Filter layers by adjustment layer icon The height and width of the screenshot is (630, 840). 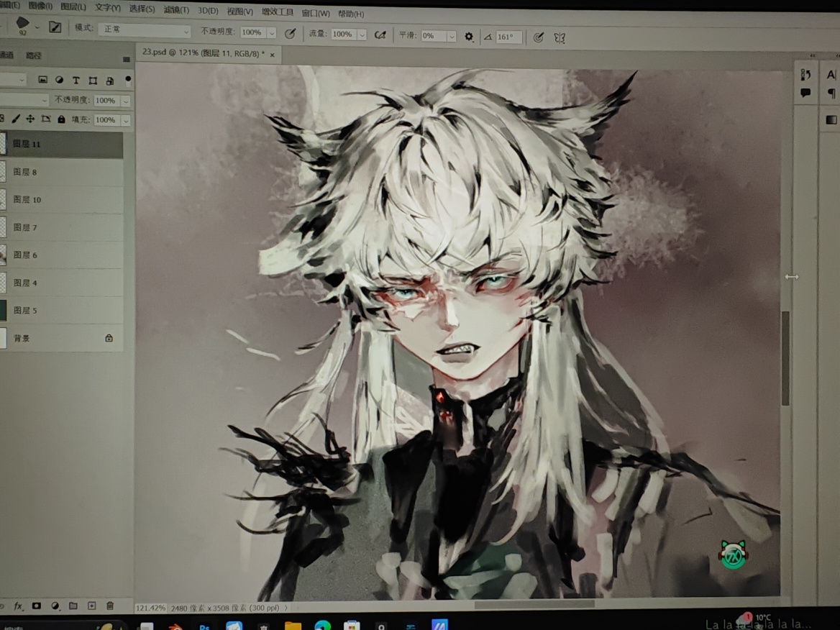(x=60, y=80)
